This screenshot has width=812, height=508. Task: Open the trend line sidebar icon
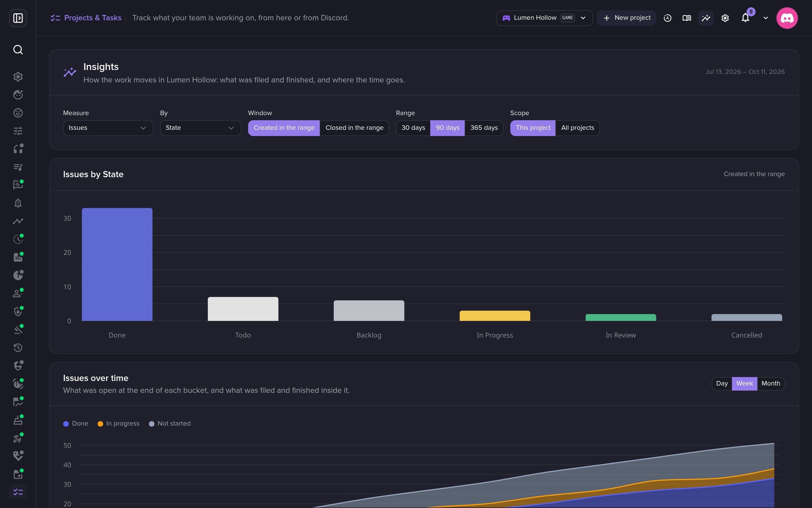click(18, 221)
